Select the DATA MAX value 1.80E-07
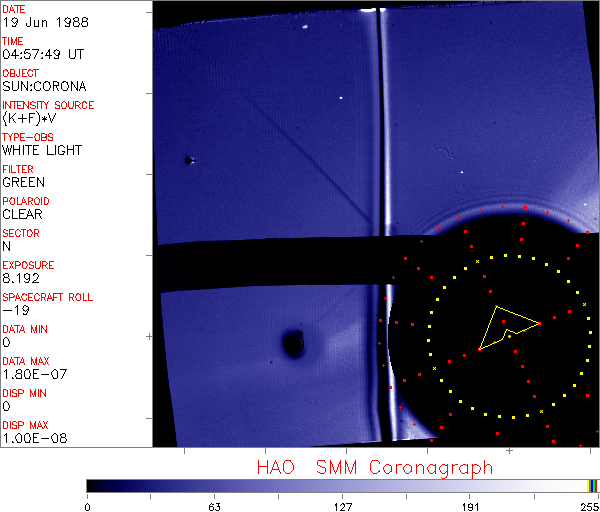Viewport: 600px width, 512px height. pyautogui.click(x=30, y=374)
